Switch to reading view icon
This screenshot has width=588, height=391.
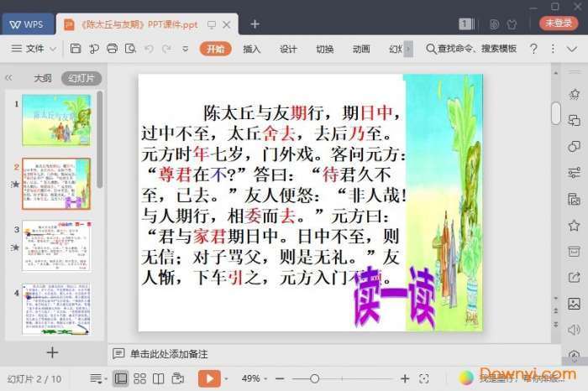(158, 378)
